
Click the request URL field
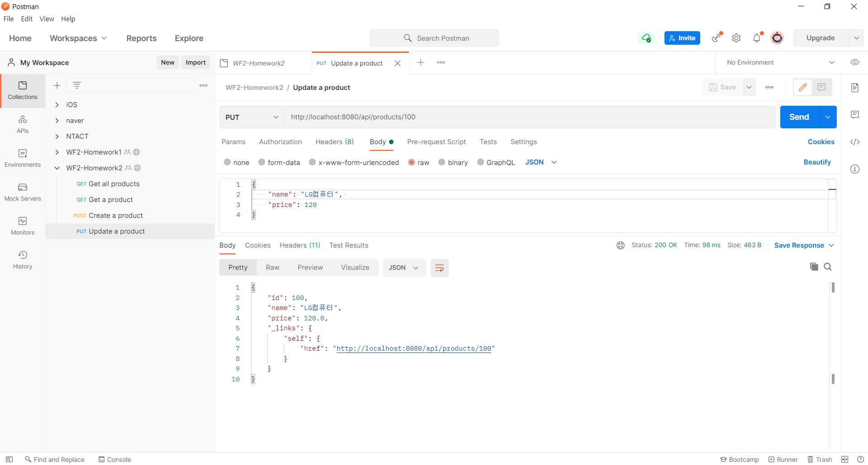530,117
